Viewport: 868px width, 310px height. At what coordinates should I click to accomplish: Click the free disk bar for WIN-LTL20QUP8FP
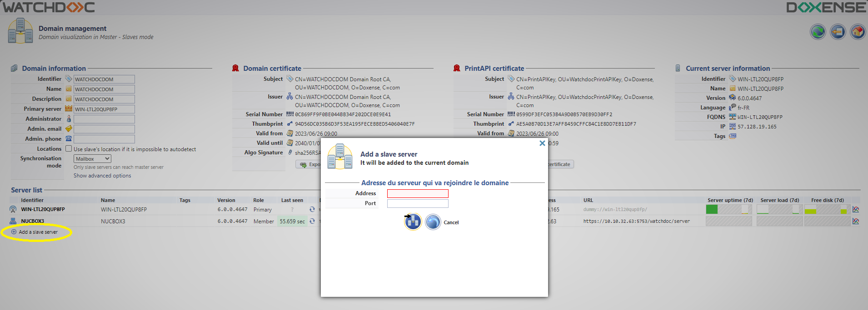coord(828,209)
